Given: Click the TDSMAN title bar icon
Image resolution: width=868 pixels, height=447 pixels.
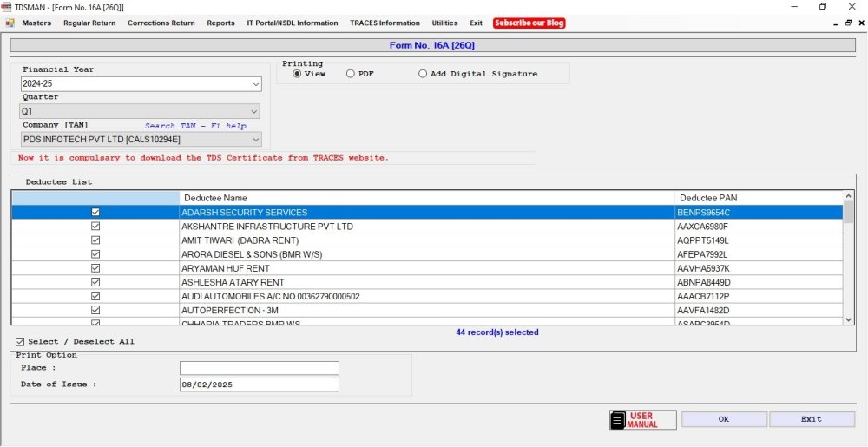Looking at the screenshot, I should (x=7, y=7).
